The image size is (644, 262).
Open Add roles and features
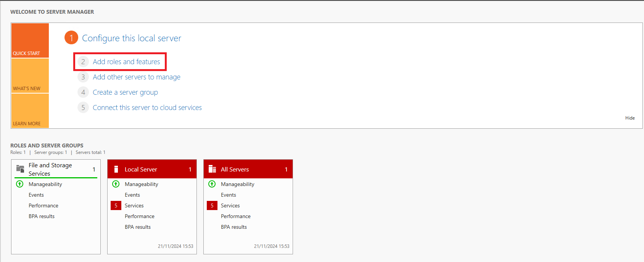click(x=126, y=62)
